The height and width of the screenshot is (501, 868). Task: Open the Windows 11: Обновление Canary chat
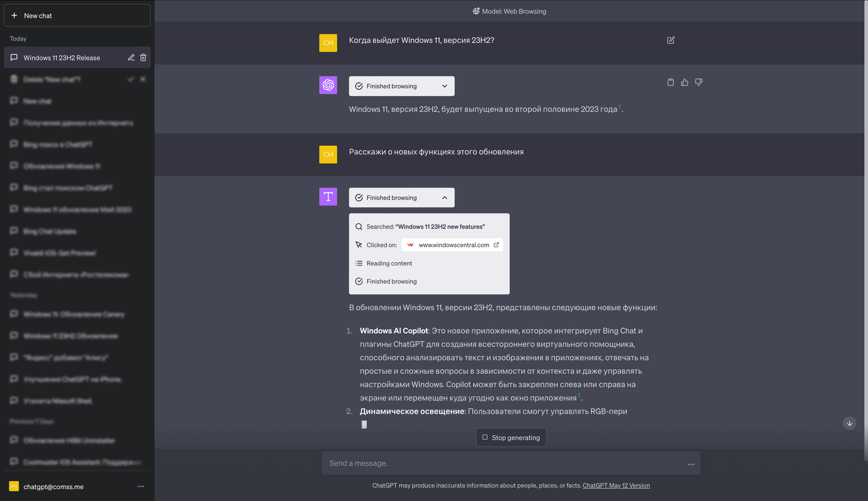[x=78, y=314]
